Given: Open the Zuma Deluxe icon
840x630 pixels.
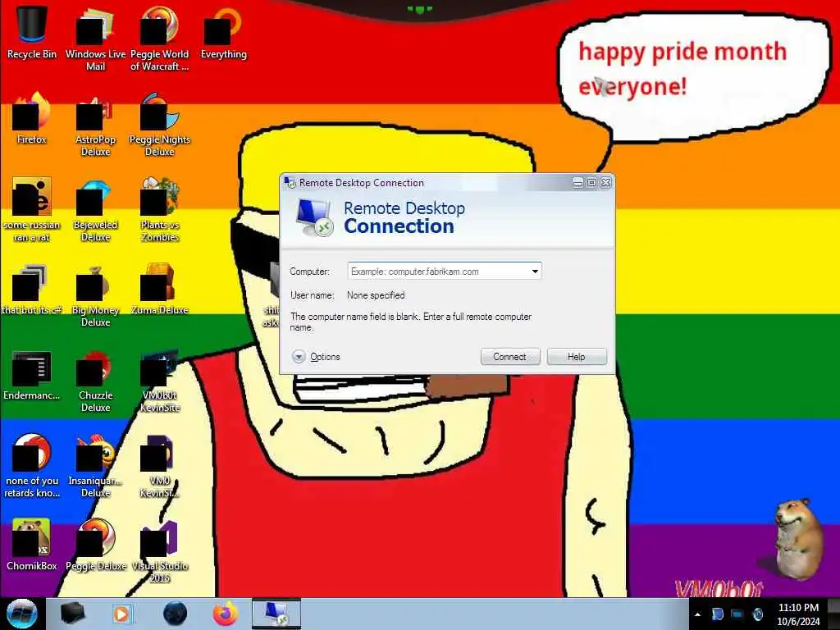Looking at the screenshot, I should coord(160,288).
